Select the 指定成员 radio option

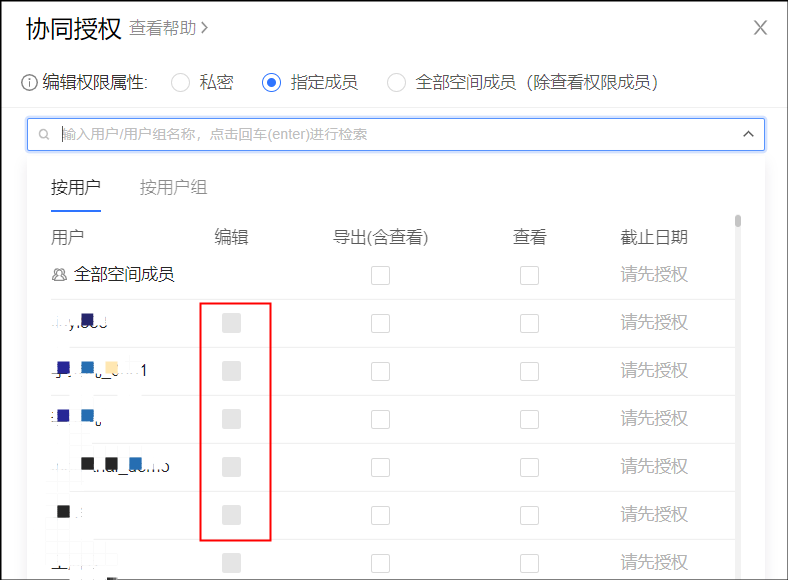(271, 83)
